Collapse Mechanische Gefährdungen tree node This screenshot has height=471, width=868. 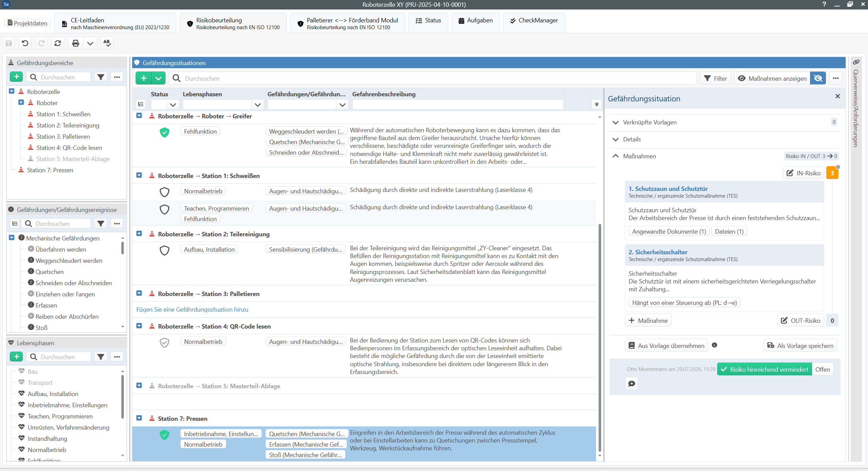click(x=12, y=238)
